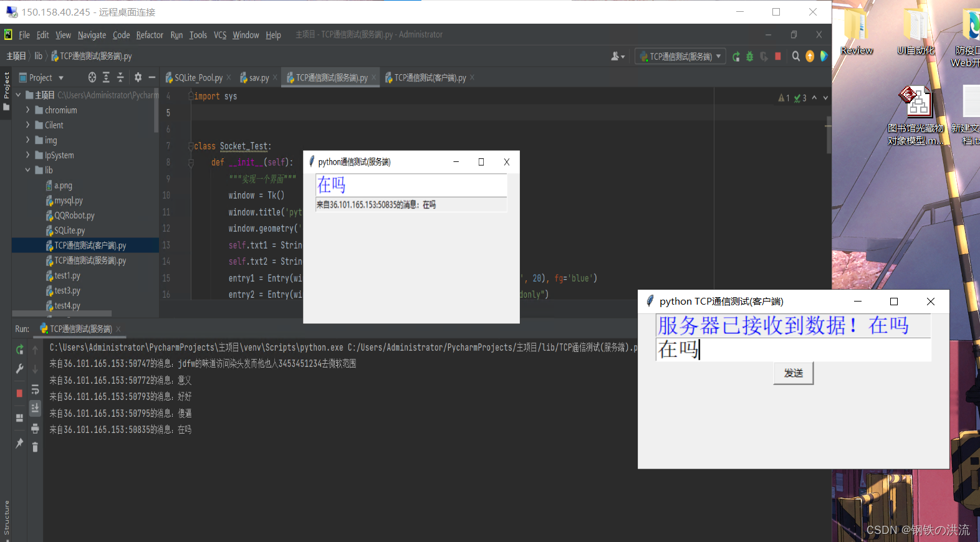Select test3.py in the project tree
Viewport: 980px width, 542px height.
[67, 291]
